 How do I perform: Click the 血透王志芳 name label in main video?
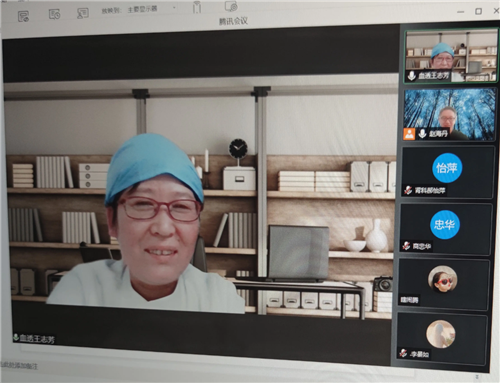click(37, 339)
